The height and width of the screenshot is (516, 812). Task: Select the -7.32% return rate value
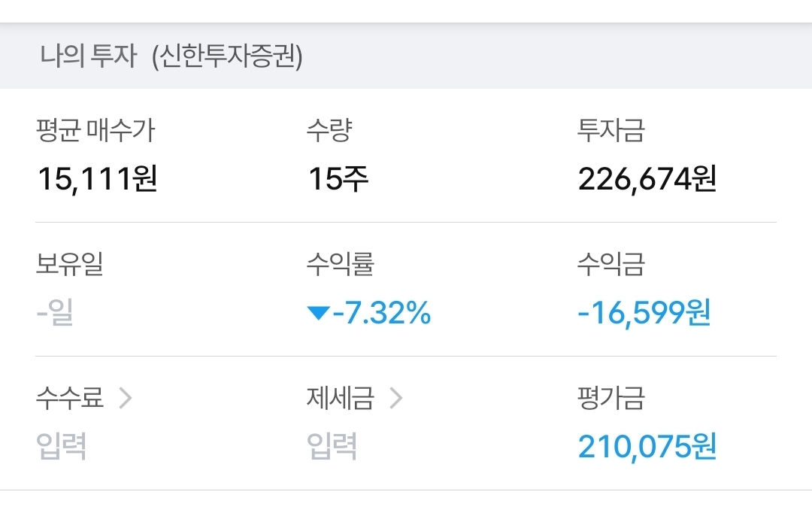click(381, 313)
